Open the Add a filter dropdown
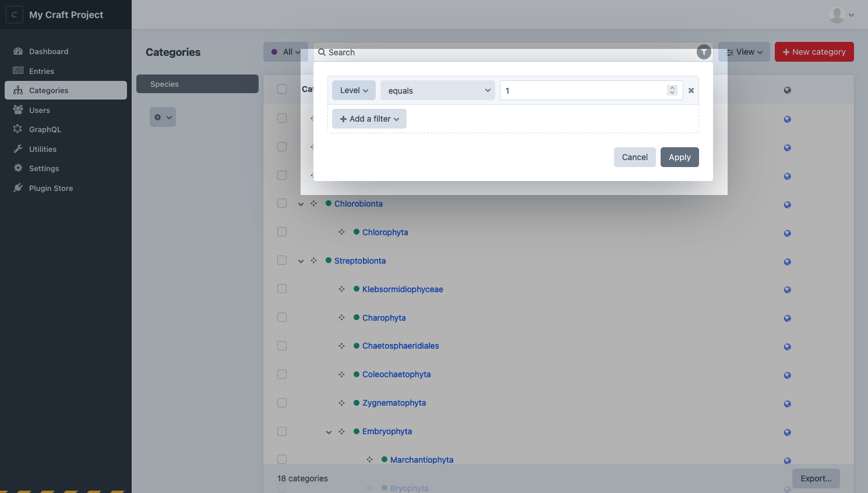This screenshot has height=493, width=868. point(369,119)
